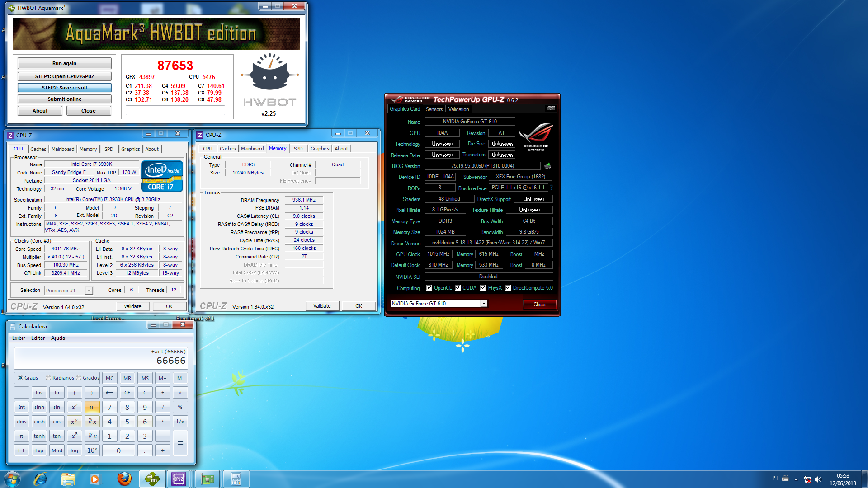
Task: Open the GPU selection dropdown in GPU-Z
Action: coord(483,304)
